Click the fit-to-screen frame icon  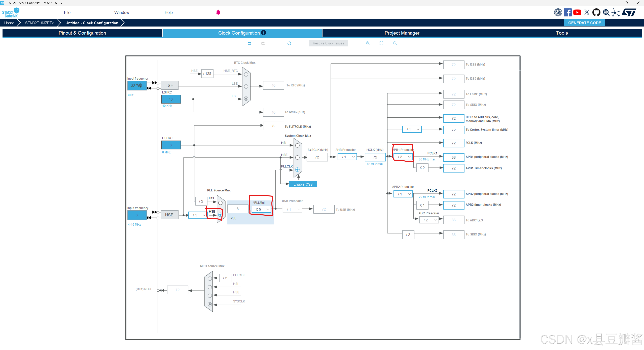[x=381, y=43]
